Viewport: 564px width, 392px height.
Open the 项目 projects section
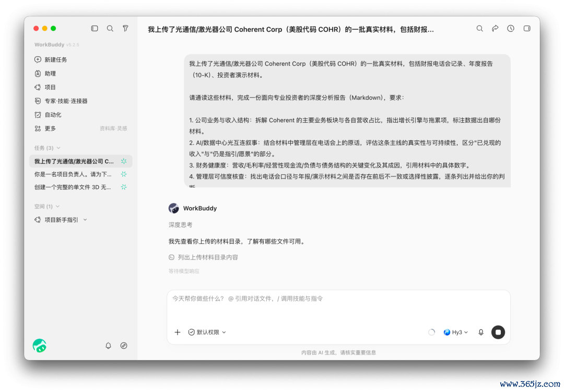[x=45, y=87]
